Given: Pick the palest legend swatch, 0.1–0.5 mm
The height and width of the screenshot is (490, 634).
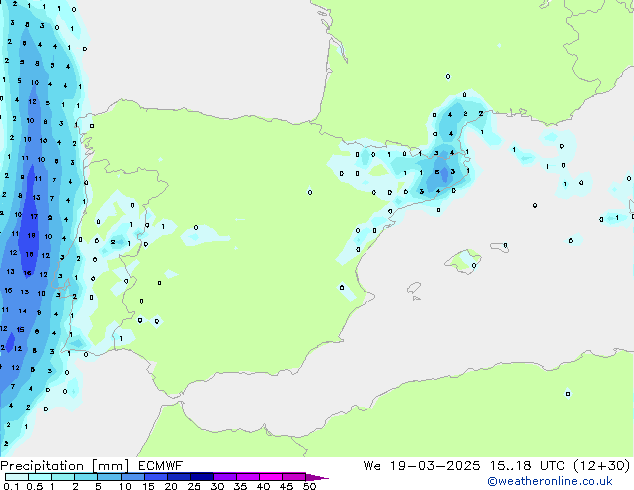Looking at the screenshot, I should [x=17, y=477].
